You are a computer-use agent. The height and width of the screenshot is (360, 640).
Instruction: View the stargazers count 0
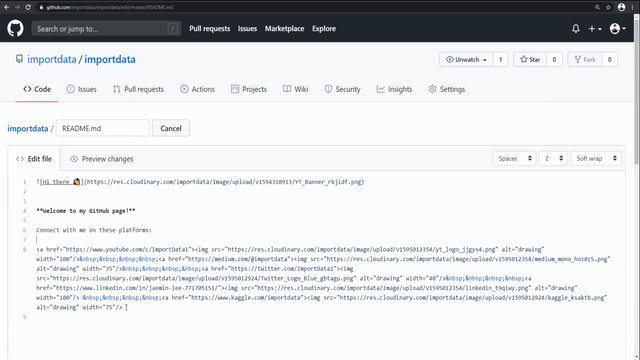(554, 60)
